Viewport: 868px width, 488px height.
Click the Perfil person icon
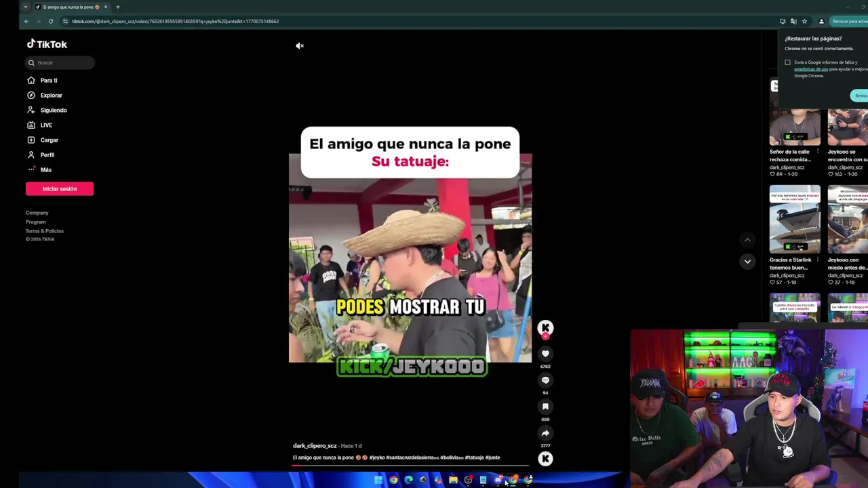31,155
